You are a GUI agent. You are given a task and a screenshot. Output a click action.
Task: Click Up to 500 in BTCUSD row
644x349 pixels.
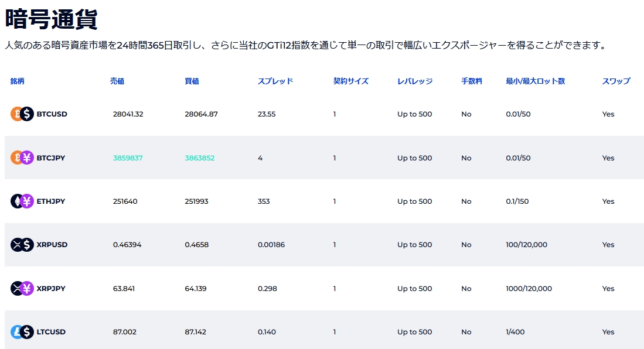[415, 114]
